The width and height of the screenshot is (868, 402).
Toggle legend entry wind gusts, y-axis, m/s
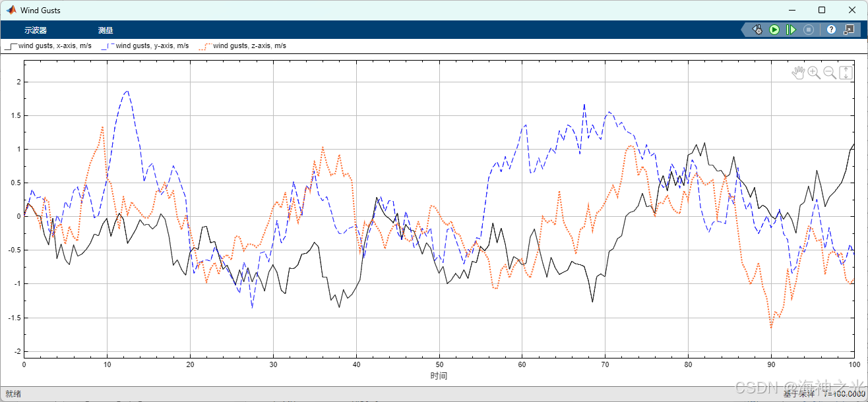tap(145, 46)
